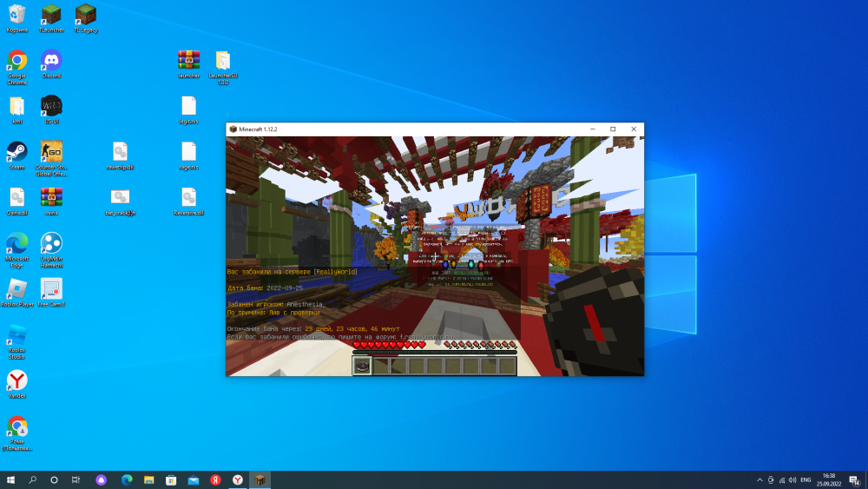Image resolution: width=868 pixels, height=489 pixels.
Task: Select the Roblox Studio shortcut
Action: coord(17,341)
